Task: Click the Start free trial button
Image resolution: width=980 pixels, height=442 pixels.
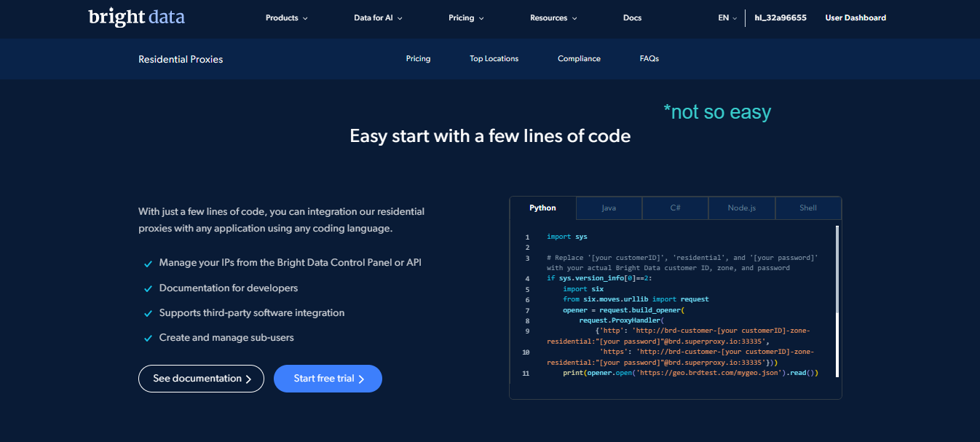Action: (328, 379)
